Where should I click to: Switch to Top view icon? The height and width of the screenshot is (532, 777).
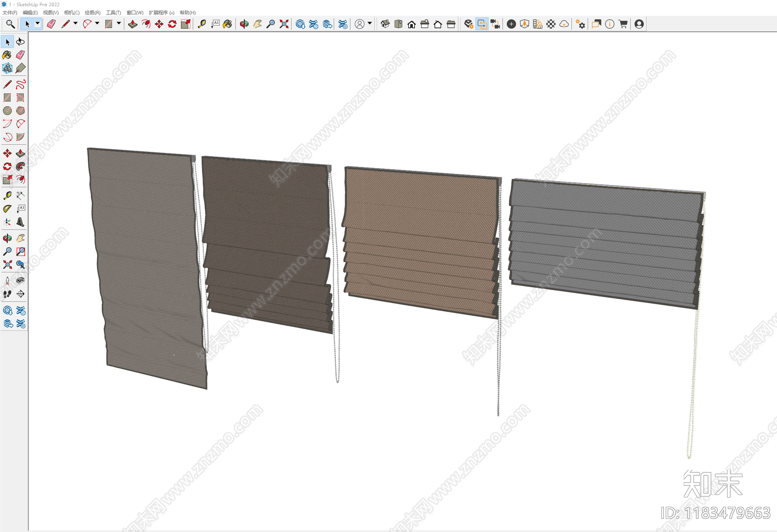click(398, 24)
